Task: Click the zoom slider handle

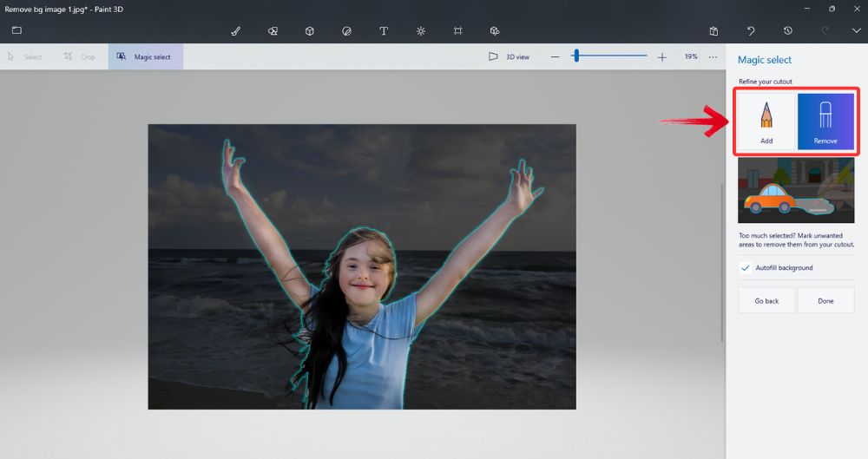Action: tap(575, 56)
